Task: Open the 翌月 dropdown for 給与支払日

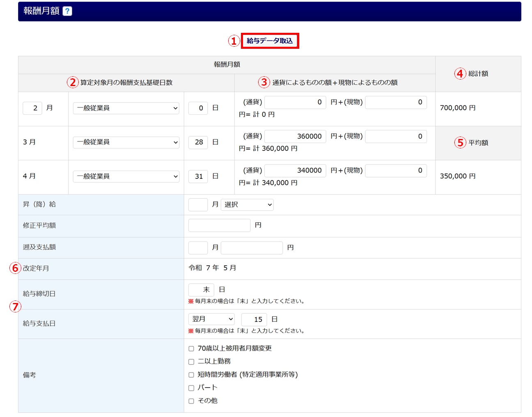Action: click(211, 319)
